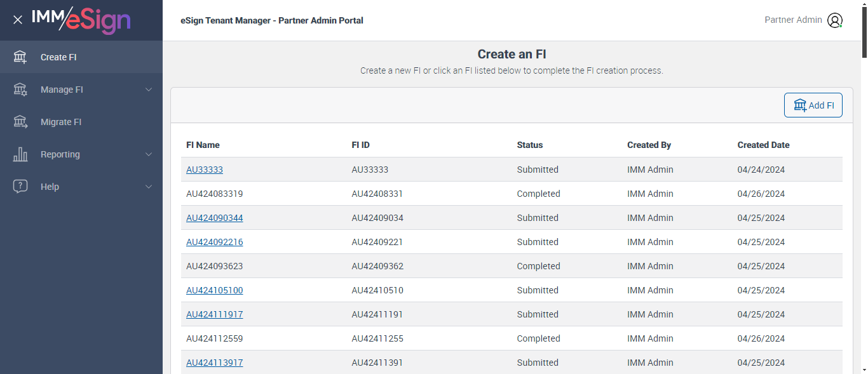The image size is (868, 374).
Task: Click the Reporting bar chart icon
Action: (x=20, y=154)
